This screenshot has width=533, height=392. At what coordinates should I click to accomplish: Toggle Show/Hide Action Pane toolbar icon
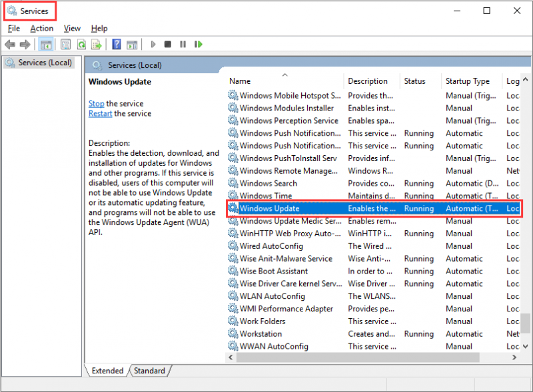coord(132,45)
